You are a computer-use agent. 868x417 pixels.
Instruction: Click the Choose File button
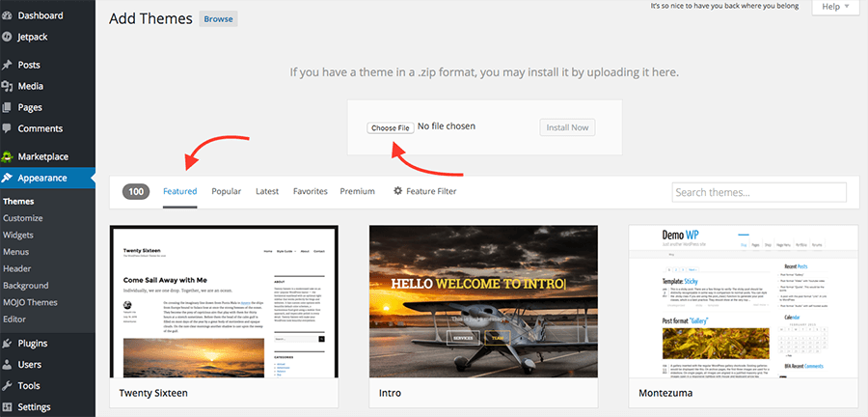coord(391,128)
